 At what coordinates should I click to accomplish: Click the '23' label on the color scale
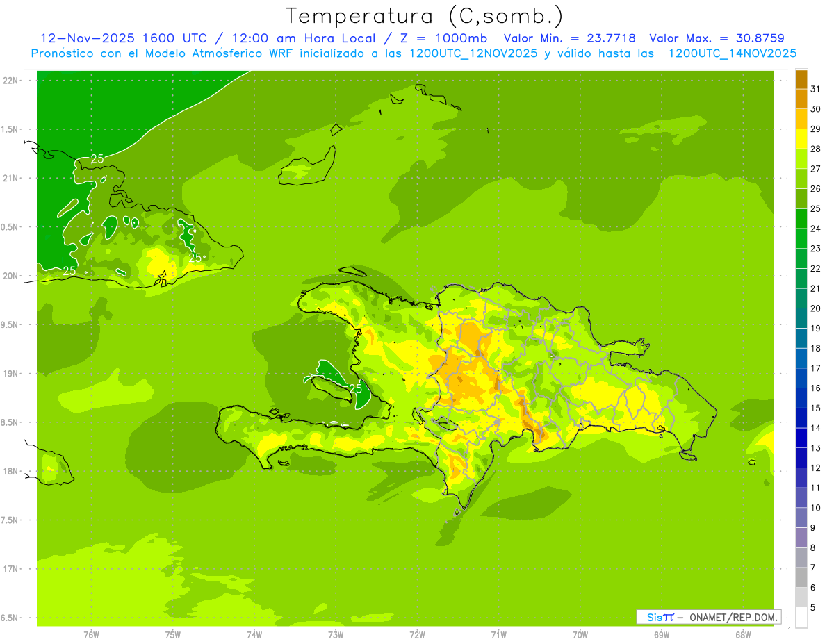pyautogui.click(x=816, y=249)
